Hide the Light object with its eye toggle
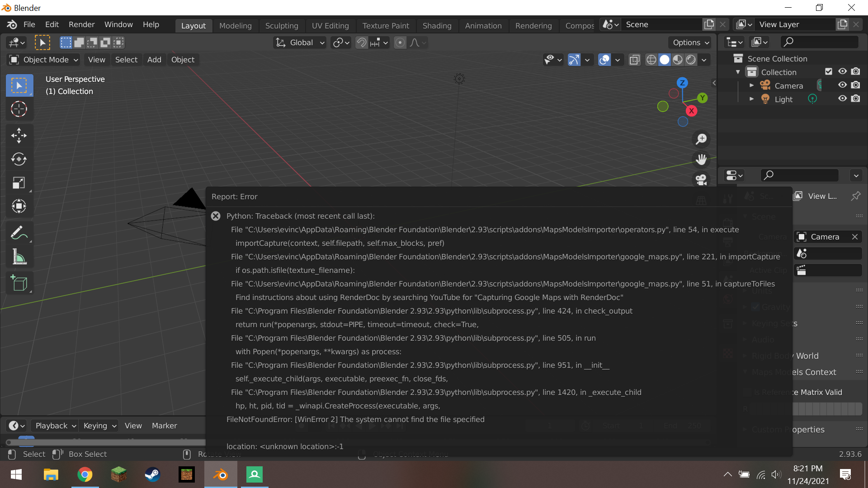Viewport: 868px width, 488px height. coord(843,99)
